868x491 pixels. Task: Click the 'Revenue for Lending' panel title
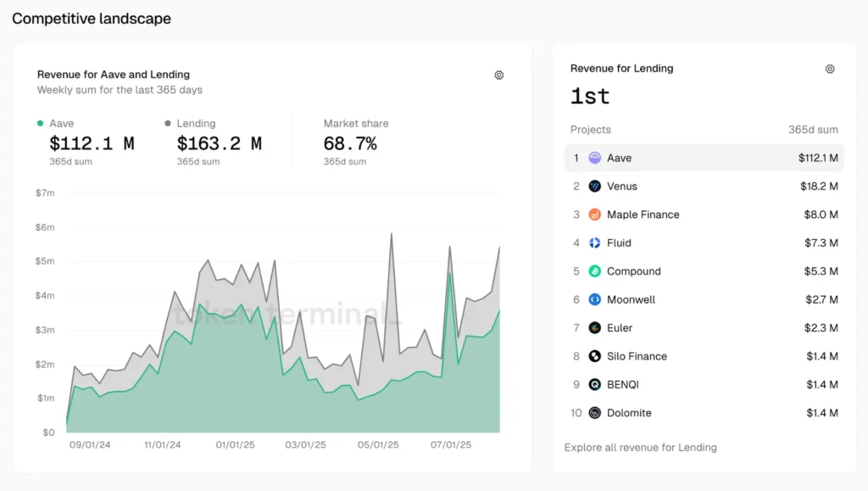click(621, 68)
